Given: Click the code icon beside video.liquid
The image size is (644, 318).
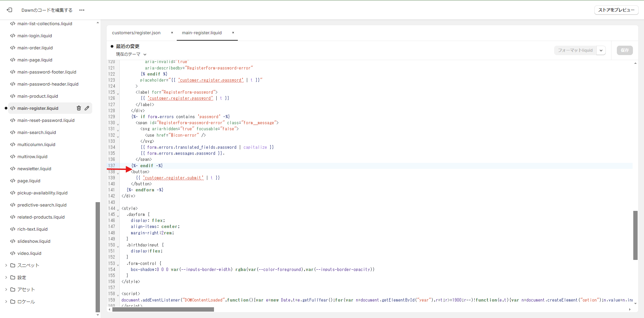Looking at the screenshot, I should [x=13, y=253].
